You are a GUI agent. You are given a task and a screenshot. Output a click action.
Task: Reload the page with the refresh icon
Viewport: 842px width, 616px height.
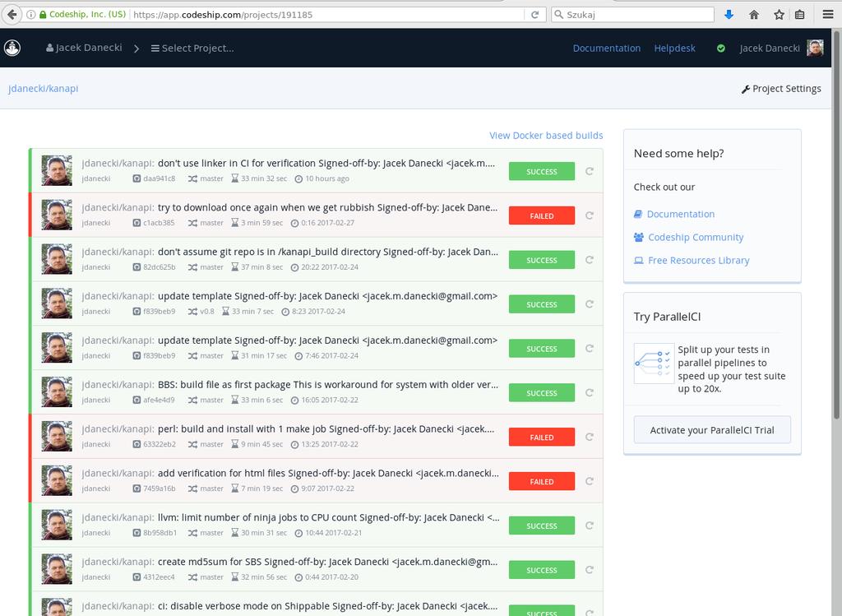click(534, 15)
